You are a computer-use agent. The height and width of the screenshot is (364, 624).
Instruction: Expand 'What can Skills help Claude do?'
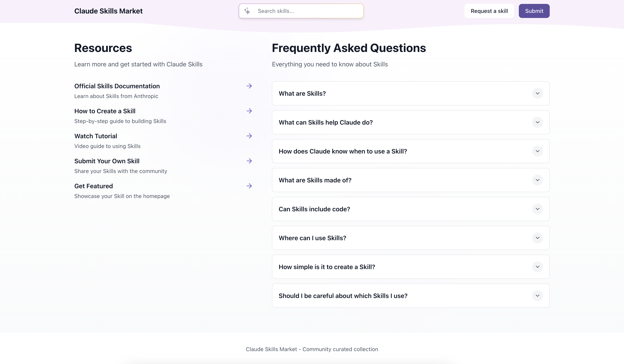[537, 122]
